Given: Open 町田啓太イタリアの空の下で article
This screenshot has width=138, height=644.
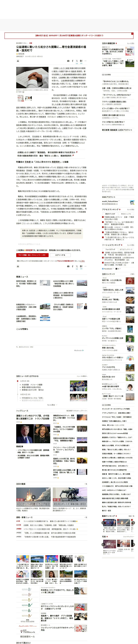Looking at the screenshot, I should tap(57, 591).
